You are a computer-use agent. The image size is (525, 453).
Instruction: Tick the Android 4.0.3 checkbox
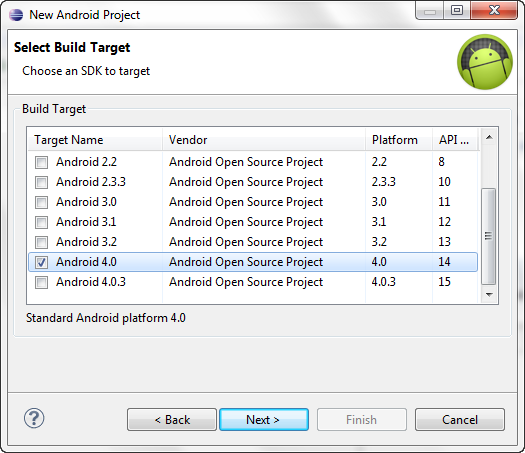[42, 282]
